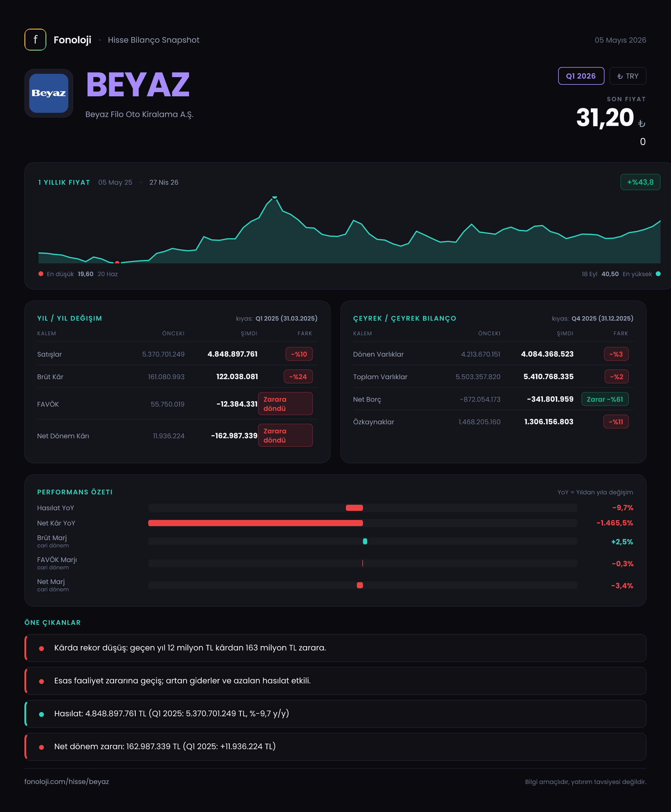Click green bullet dot of 'Hasılat' highlight card
The height and width of the screenshot is (812, 671).
(41, 714)
